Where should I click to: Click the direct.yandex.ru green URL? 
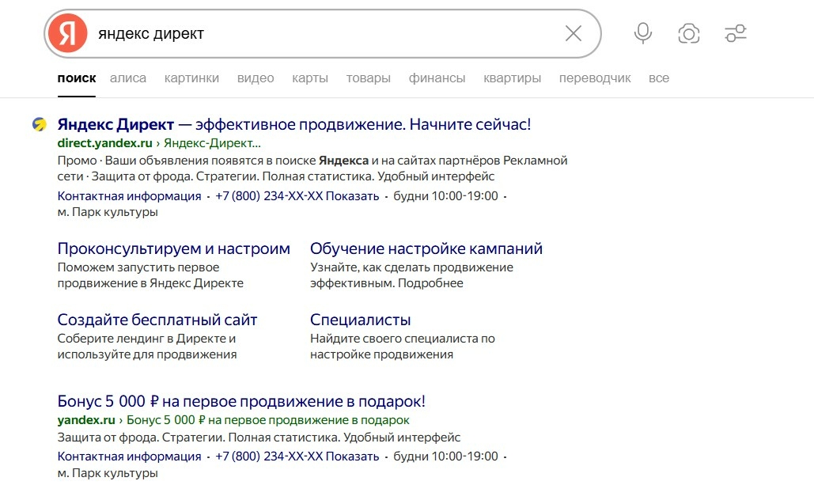click(x=104, y=143)
